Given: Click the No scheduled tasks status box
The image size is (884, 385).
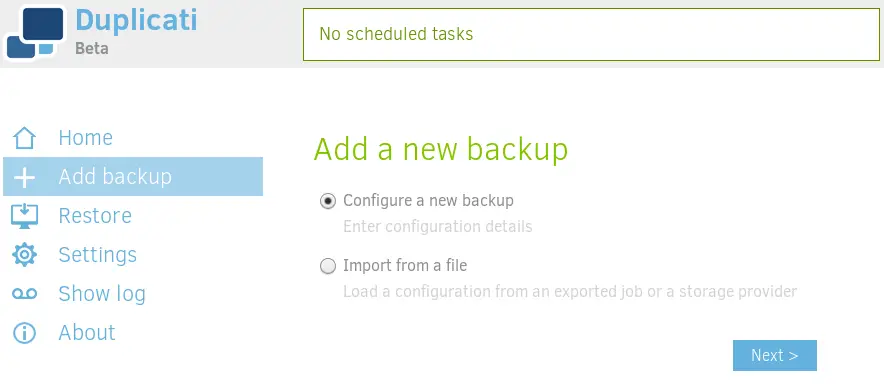Looking at the screenshot, I should point(591,34).
